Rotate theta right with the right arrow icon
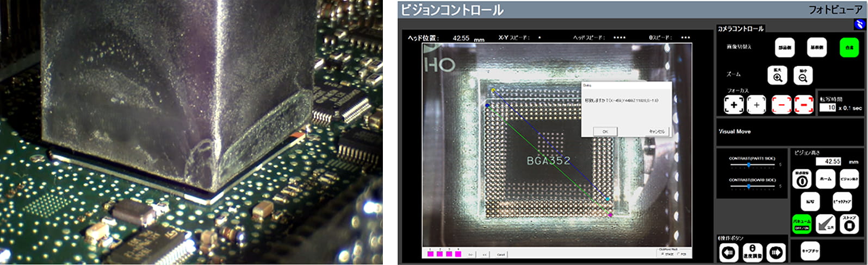Viewport: 868px width, 265px height. [x=776, y=253]
